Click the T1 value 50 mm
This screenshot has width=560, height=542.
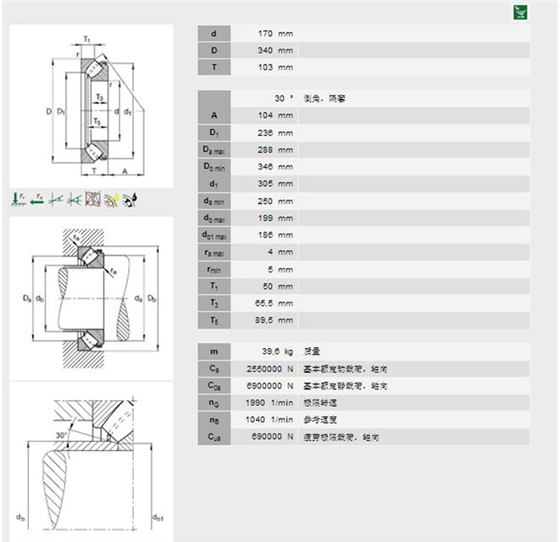point(278,286)
